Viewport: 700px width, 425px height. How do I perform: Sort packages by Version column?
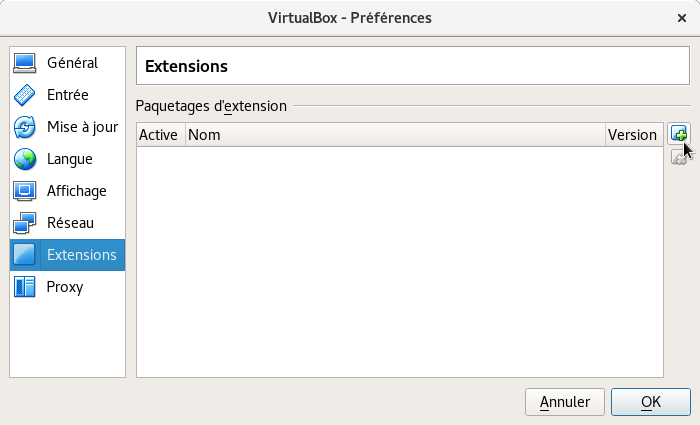point(633,135)
